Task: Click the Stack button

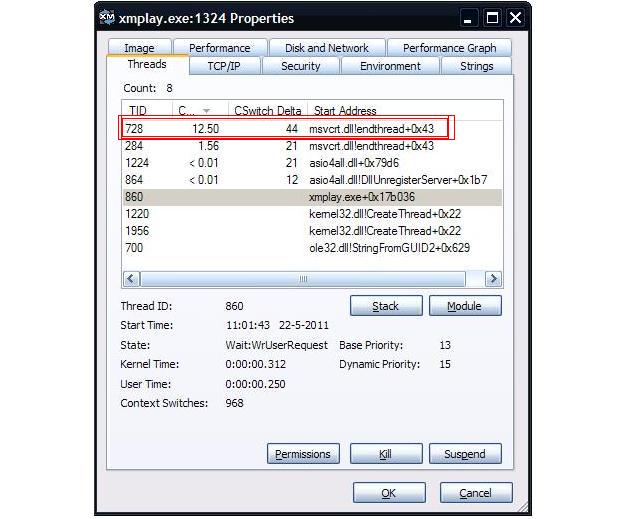Action: pos(385,306)
